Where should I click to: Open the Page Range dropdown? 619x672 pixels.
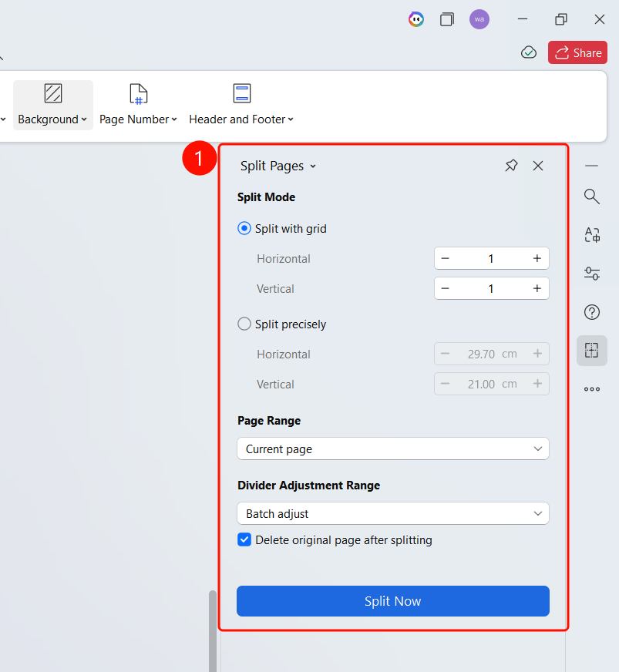[393, 449]
